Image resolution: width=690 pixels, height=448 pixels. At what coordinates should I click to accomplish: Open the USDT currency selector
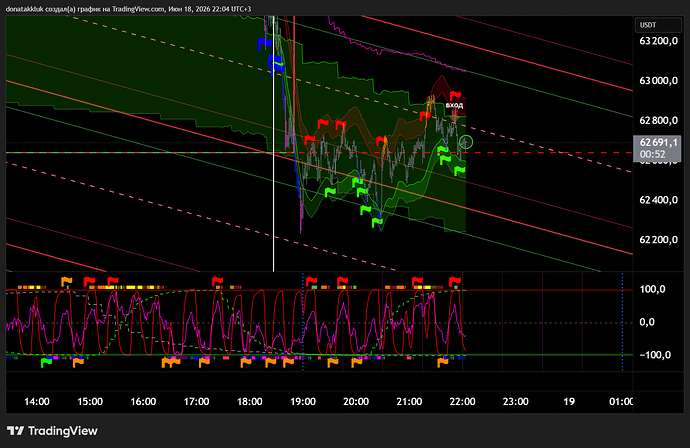coord(657,25)
